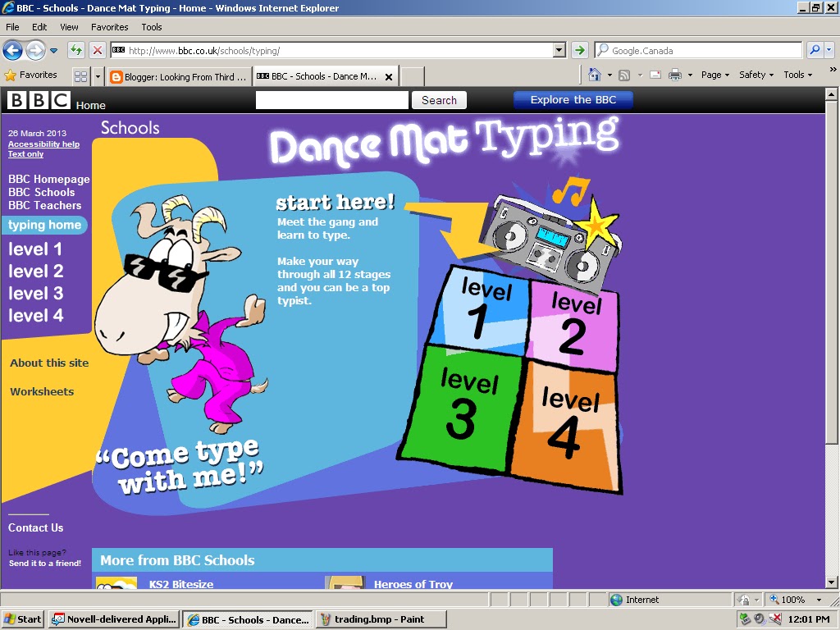The image size is (840, 630).
Task: Open the Quick Tabs grid icon
Action: point(81,76)
